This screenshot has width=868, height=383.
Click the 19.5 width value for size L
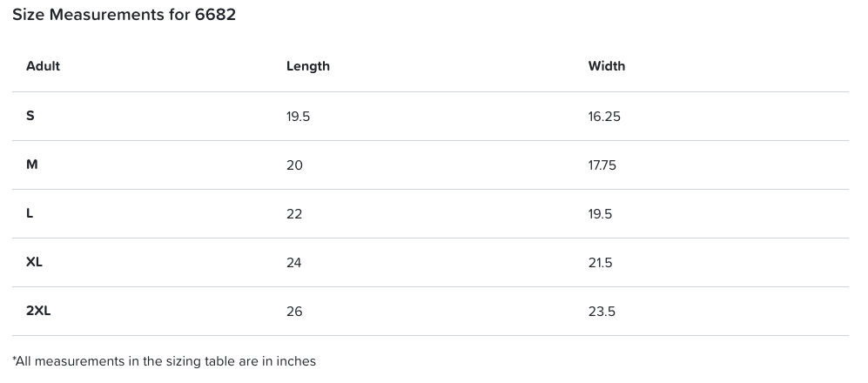click(x=600, y=214)
